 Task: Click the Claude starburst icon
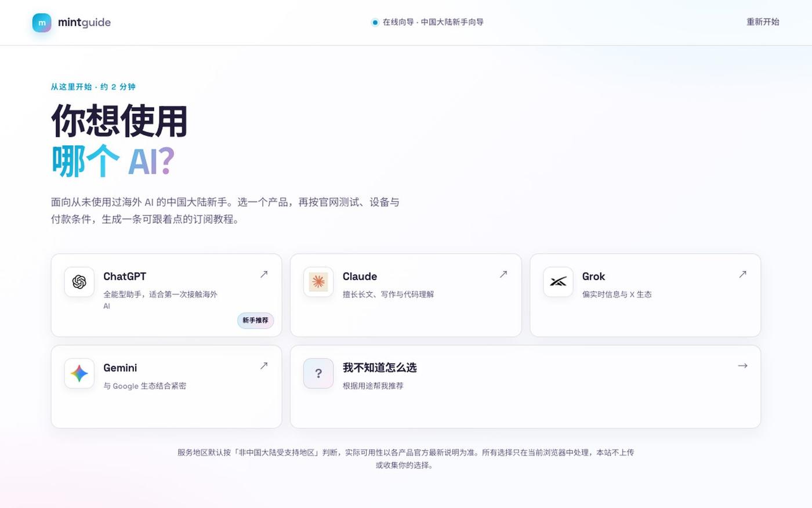pyautogui.click(x=318, y=282)
